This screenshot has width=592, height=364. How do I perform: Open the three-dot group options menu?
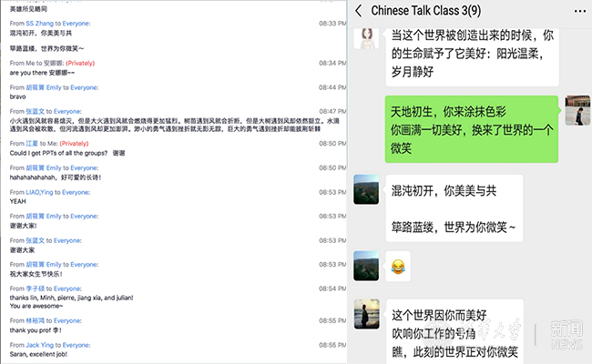580,11
